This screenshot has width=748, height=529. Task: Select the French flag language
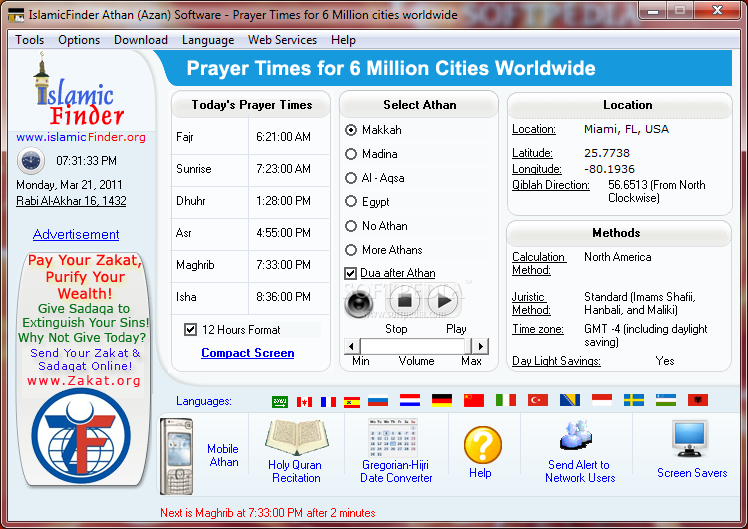point(328,402)
